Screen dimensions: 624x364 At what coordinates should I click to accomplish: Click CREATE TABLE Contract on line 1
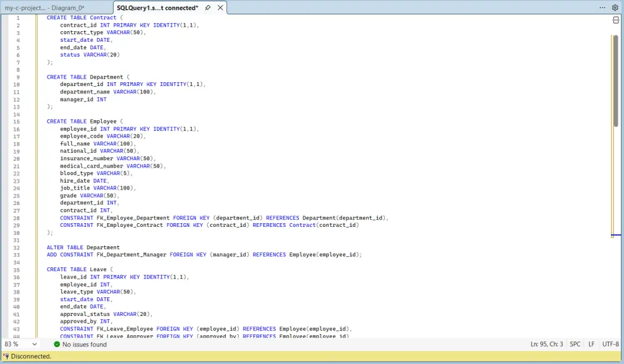82,17
